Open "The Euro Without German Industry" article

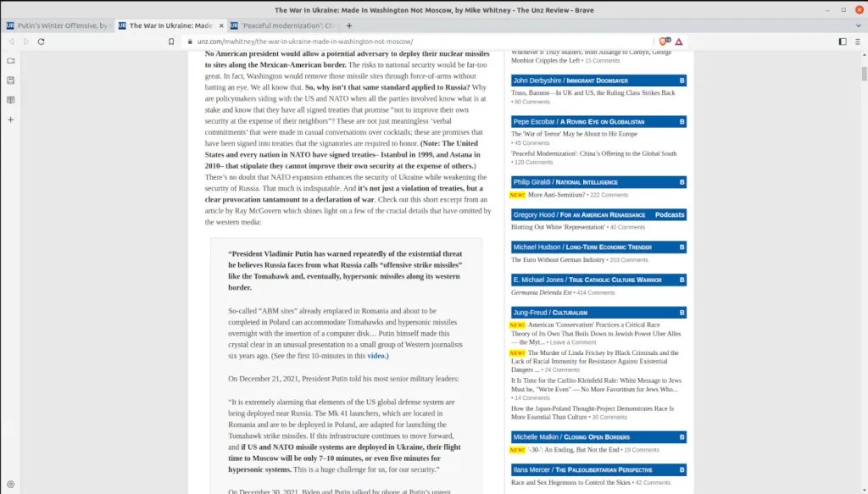point(558,259)
